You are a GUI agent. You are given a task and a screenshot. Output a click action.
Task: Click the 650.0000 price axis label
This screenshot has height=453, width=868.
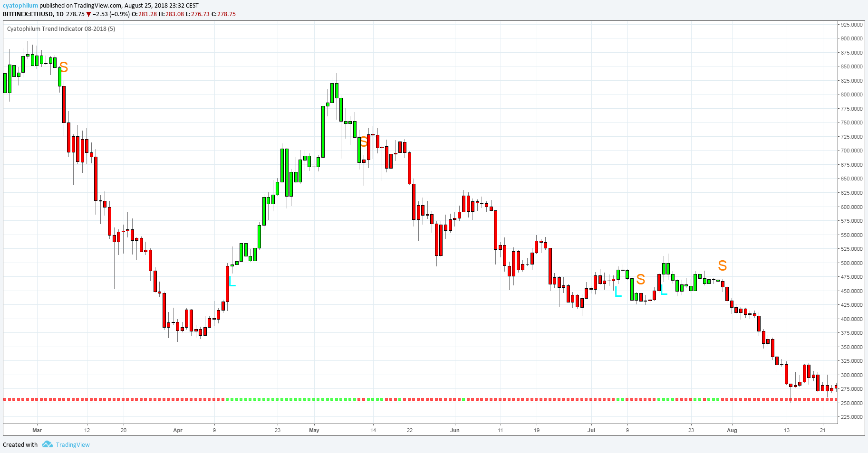pyautogui.click(x=851, y=179)
